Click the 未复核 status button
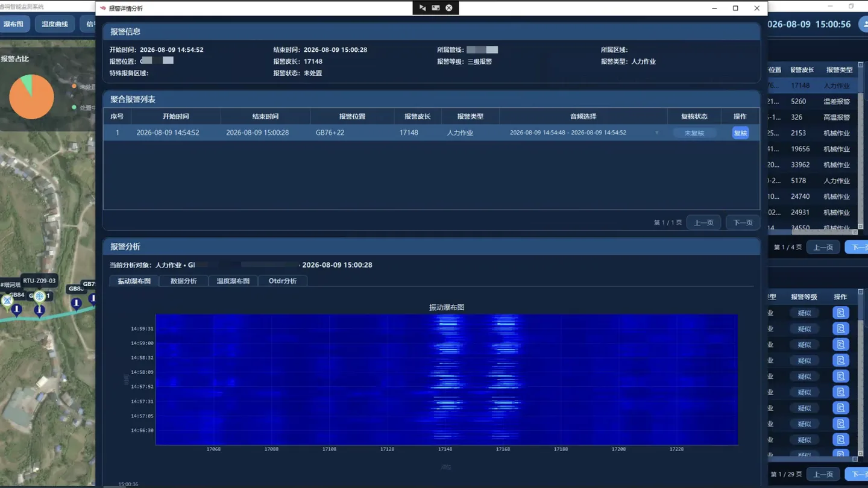Viewport: 868px width, 488px height. pyautogui.click(x=694, y=133)
